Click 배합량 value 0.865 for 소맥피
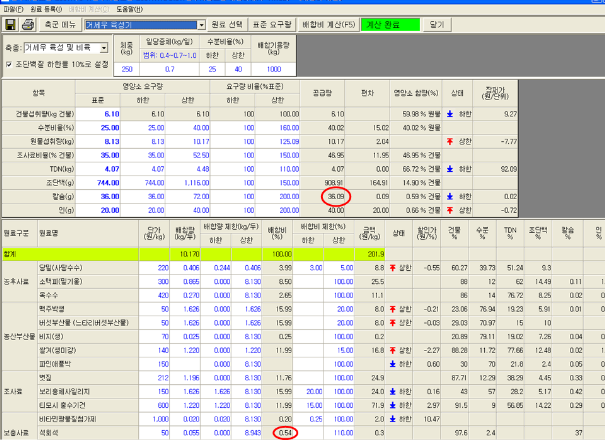 185,282
